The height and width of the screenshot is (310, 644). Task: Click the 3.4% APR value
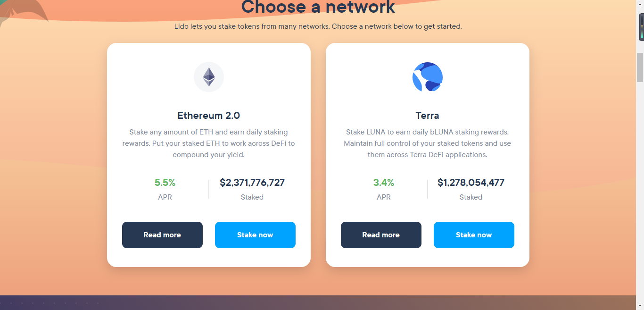(x=384, y=183)
